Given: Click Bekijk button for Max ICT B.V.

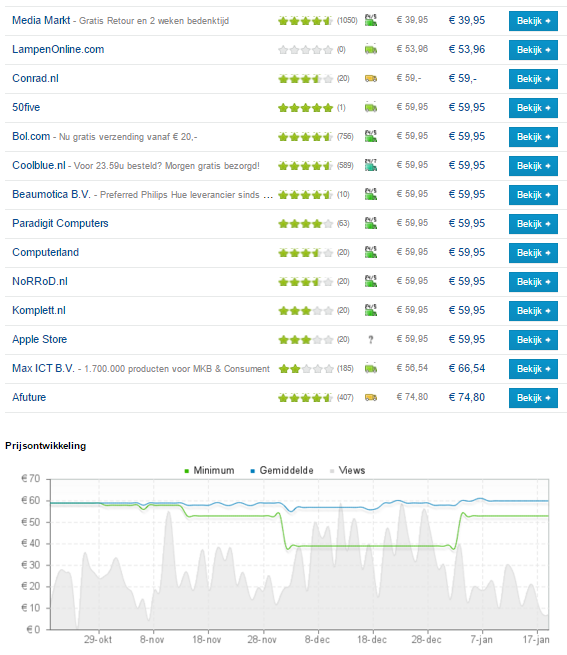Looking at the screenshot, I should 533,369.
